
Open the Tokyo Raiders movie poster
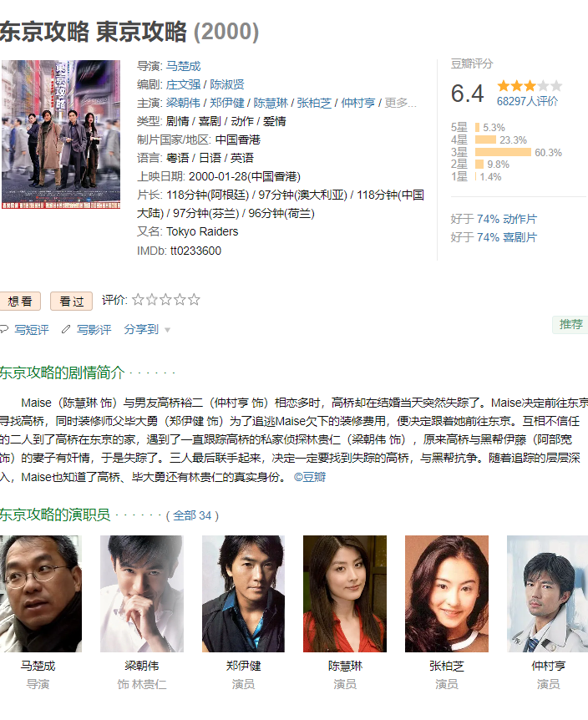coord(61,134)
